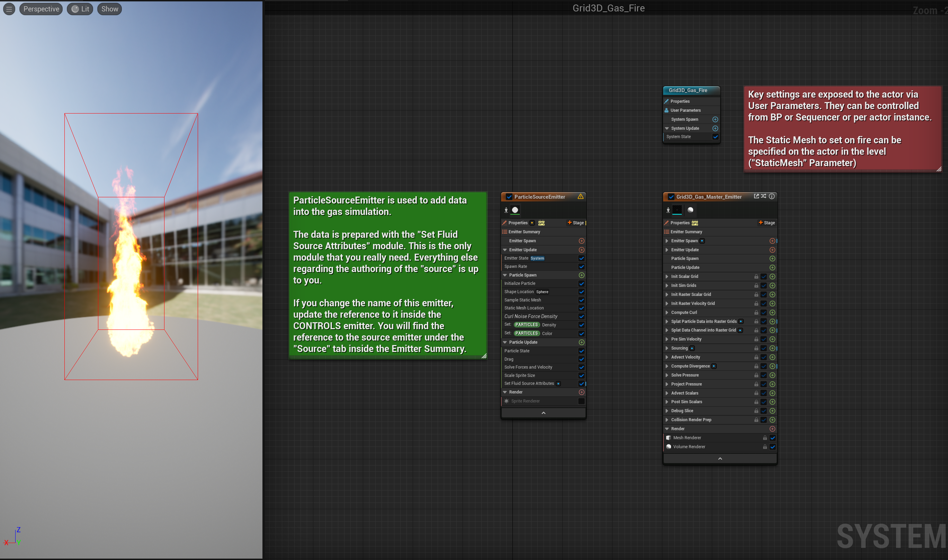Click the Volume Renderer lock icon
This screenshot has width=948, height=560.
click(x=765, y=447)
